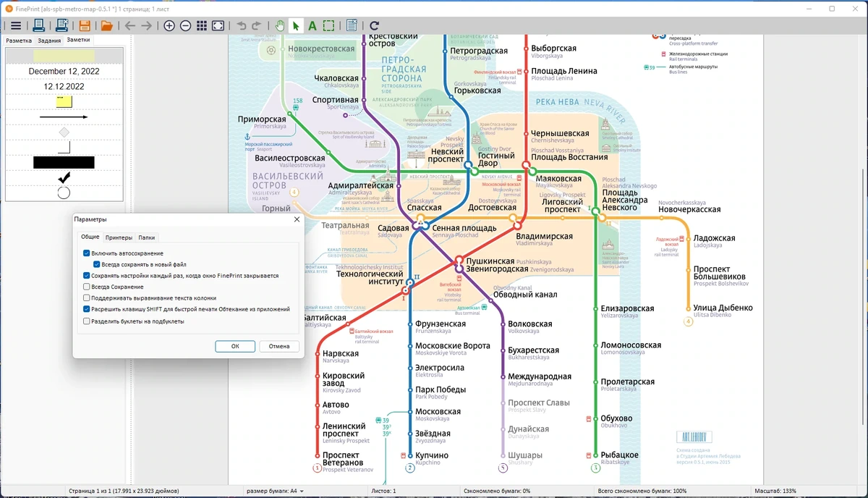The height and width of the screenshot is (498, 868).
Task: Pick the yellow sticky note stamp
Action: tap(64, 102)
